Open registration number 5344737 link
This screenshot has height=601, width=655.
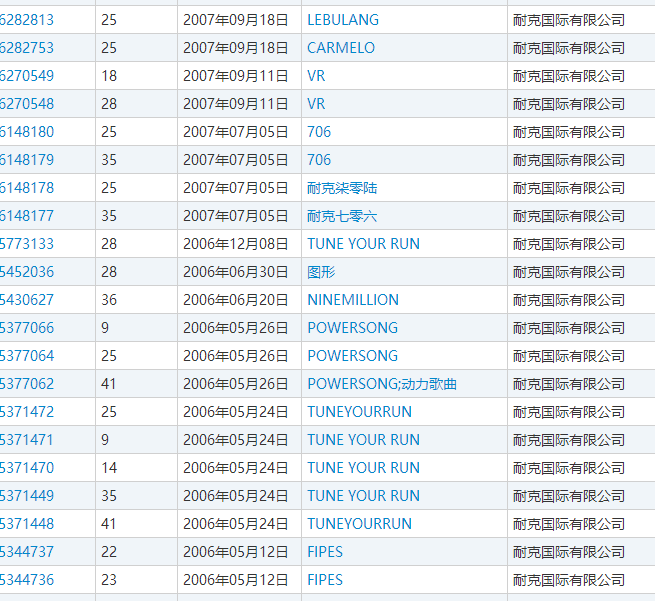click(27, 552)
